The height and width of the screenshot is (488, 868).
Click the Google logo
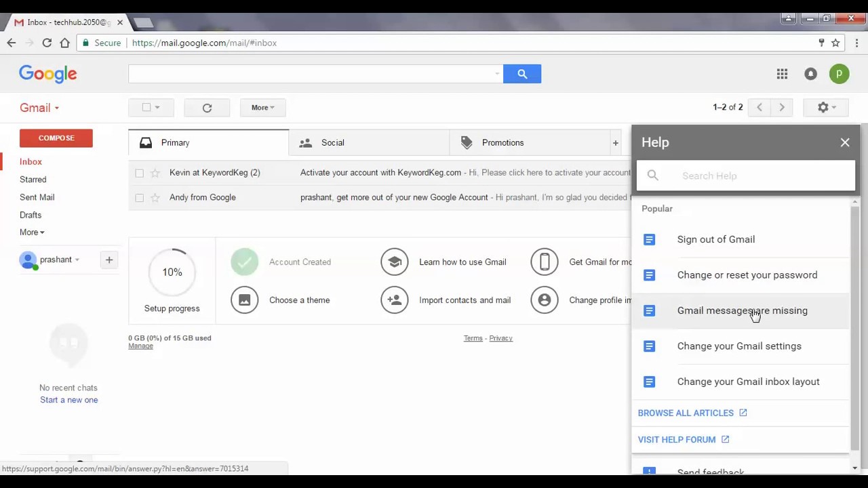click(x=47, y=74)
